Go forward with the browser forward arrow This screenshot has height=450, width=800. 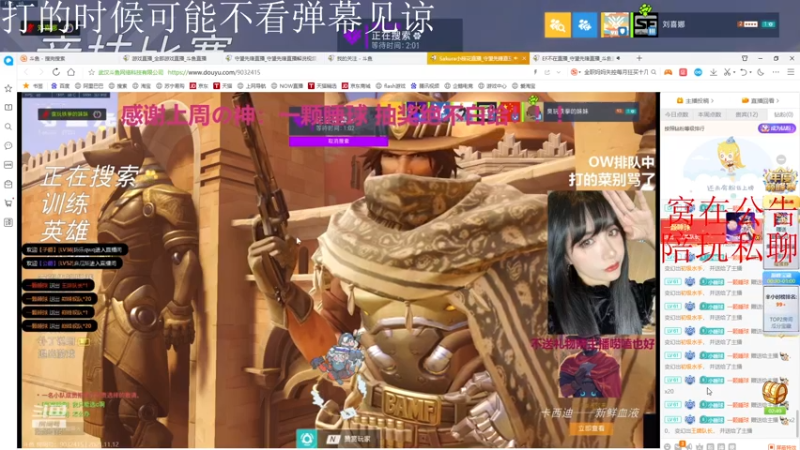40,72
